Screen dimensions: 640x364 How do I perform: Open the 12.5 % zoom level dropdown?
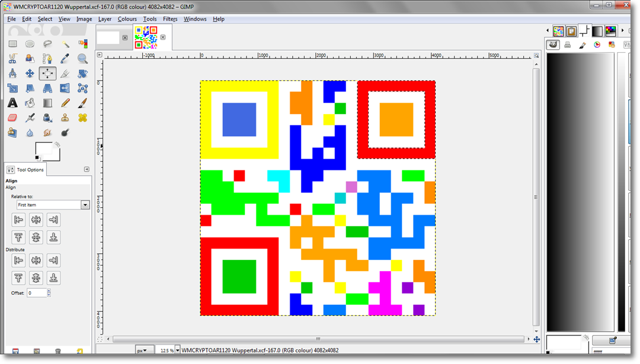pyautogui.click(x=177, y=350)
